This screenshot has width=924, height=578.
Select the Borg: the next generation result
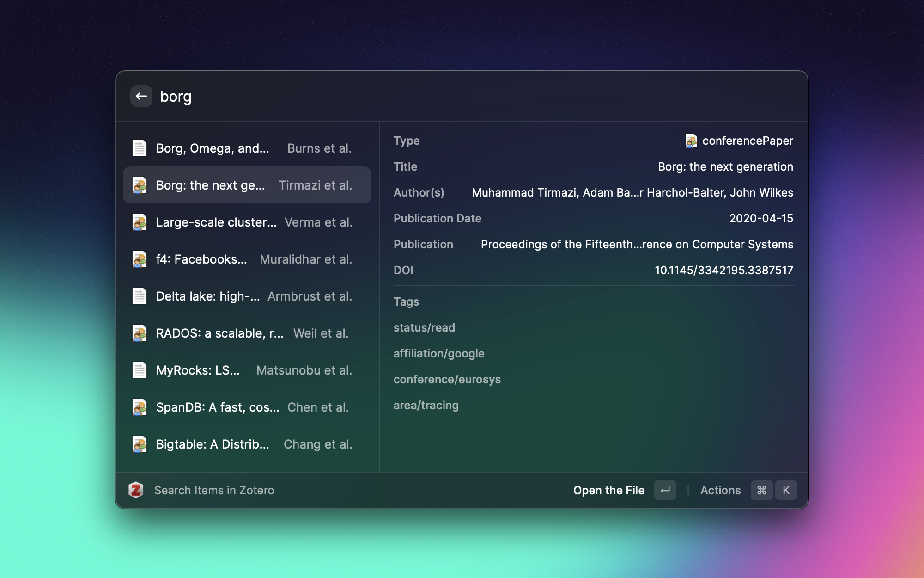(x=247, y=185)
